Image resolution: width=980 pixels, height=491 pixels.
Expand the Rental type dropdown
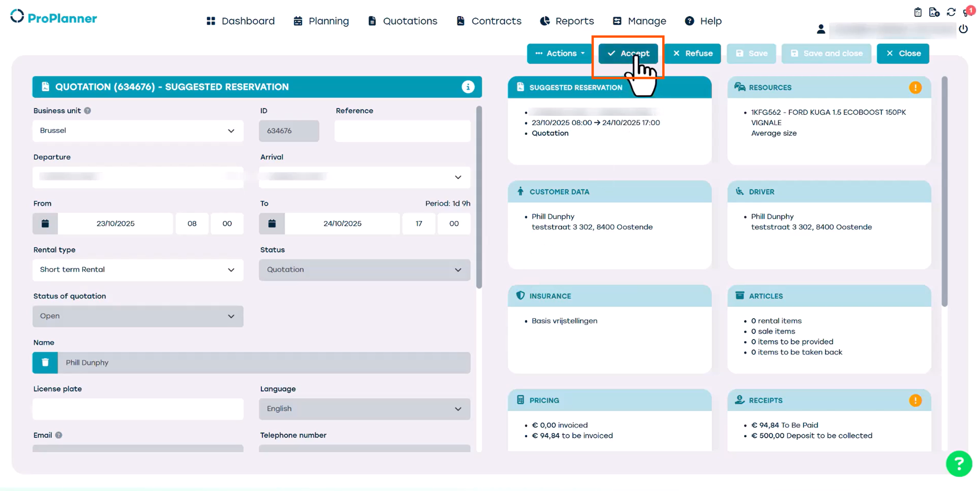138,270
